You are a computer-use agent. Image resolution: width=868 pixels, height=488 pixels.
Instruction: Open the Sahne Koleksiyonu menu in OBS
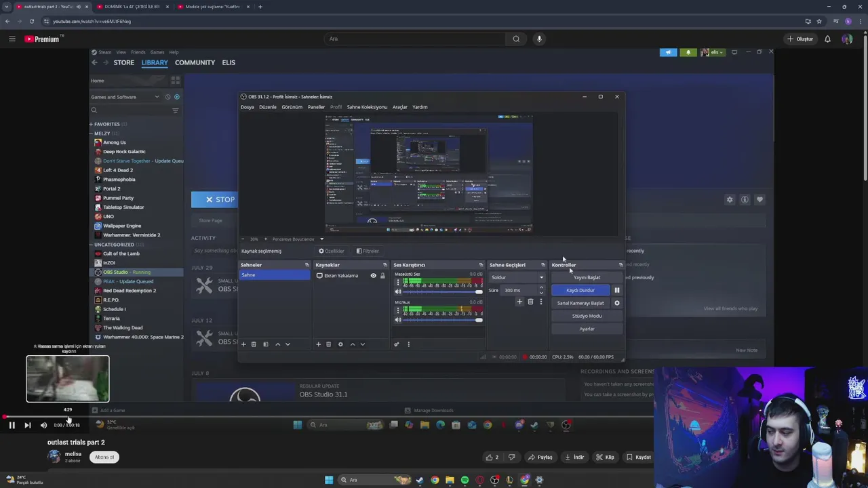[367, 107]
